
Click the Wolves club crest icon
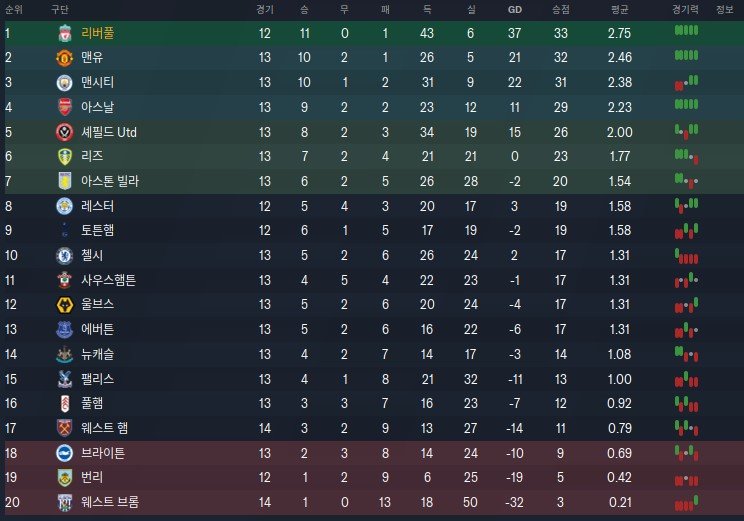(65, 304)
